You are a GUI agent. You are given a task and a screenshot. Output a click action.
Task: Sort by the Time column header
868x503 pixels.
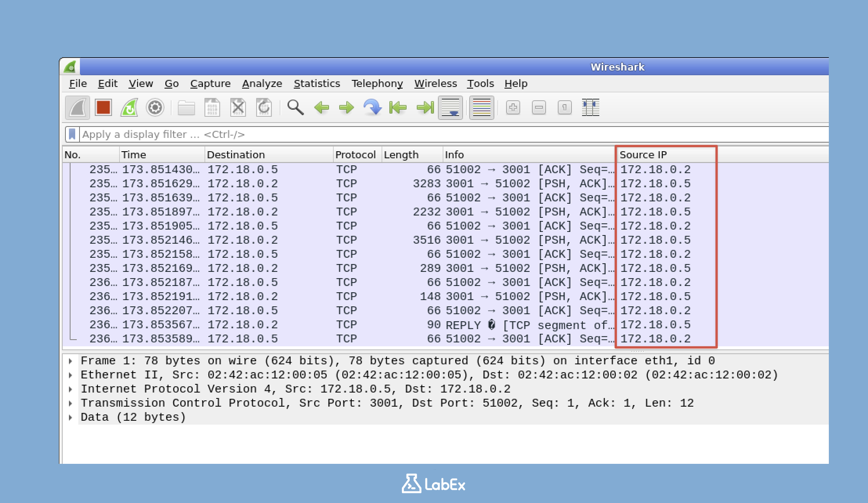pyautogui.click(x=162, y=155)
